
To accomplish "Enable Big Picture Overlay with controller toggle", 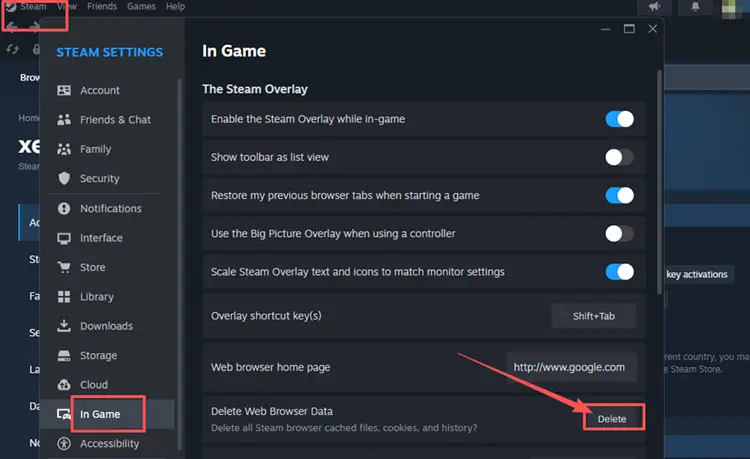I will [619, 234].
